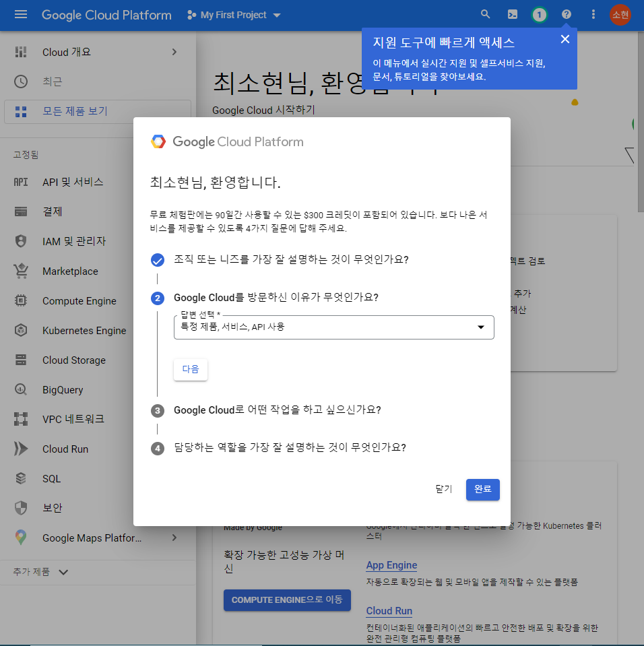Expand the Cloud 개요 submenu chevron
644x646 pixels.
[x=174, y=52]
